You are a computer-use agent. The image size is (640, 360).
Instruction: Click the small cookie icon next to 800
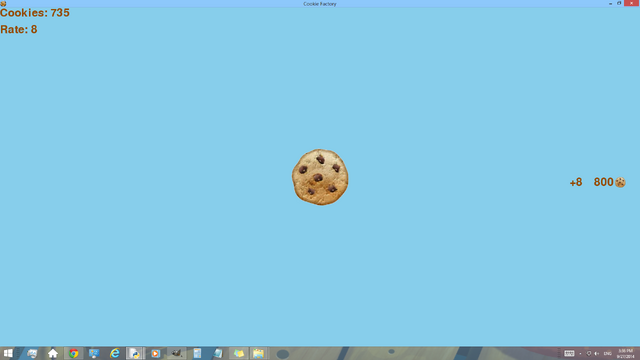point(620,182)
